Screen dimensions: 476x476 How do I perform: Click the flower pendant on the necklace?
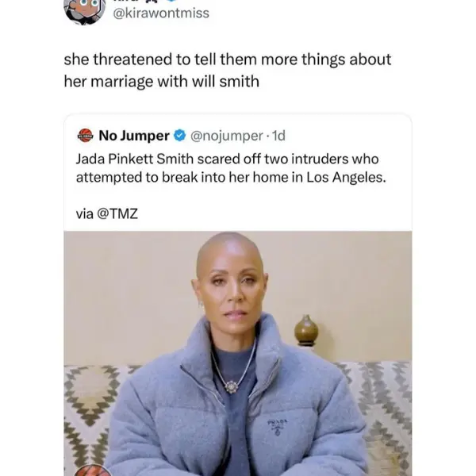[x=232, y=386]
